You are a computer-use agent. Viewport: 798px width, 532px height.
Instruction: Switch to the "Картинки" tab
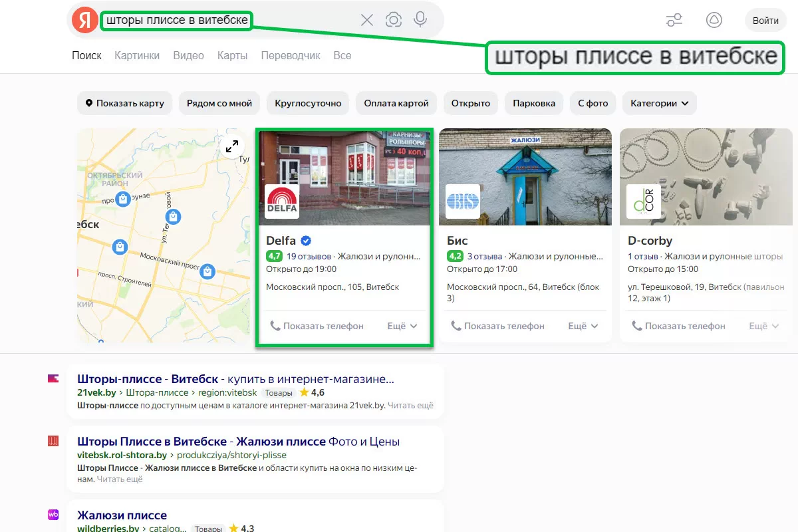(x=137, y=55)
